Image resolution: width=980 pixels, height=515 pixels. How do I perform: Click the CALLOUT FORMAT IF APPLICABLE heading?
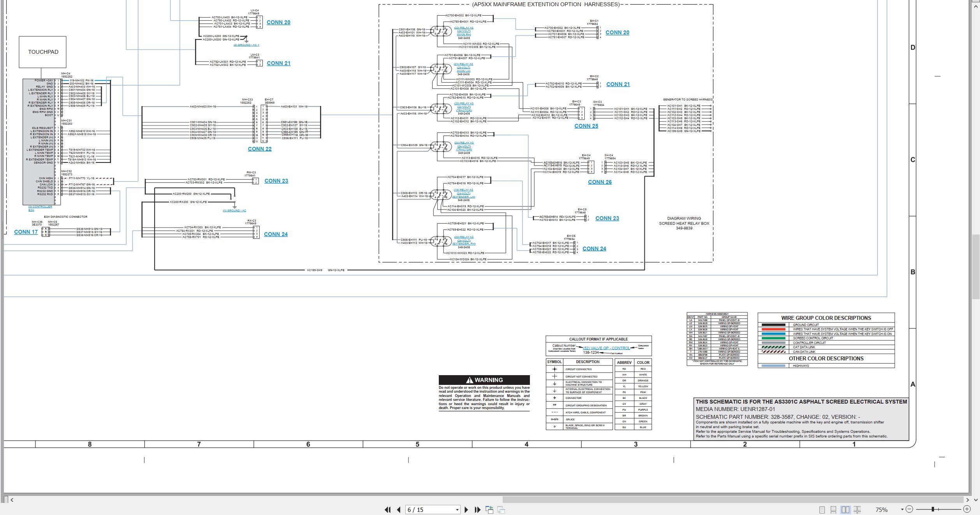point(598,339)
